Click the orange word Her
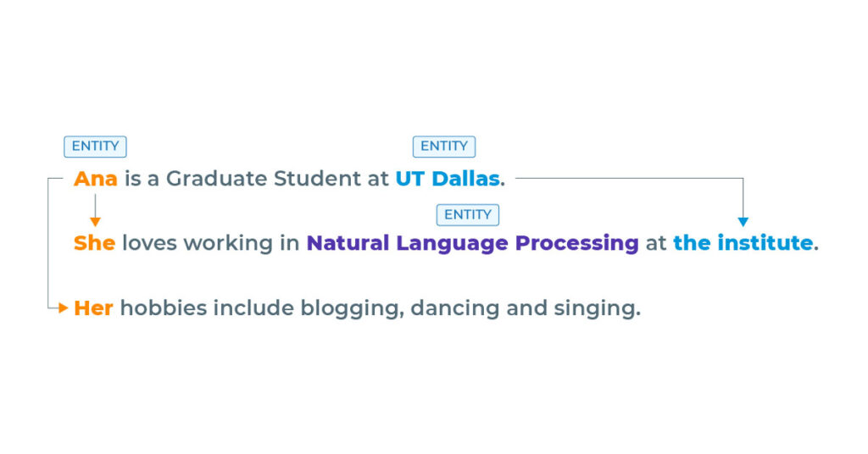Image resolution: width=868 pixels, height=454 pixels. tap(93, 308)
